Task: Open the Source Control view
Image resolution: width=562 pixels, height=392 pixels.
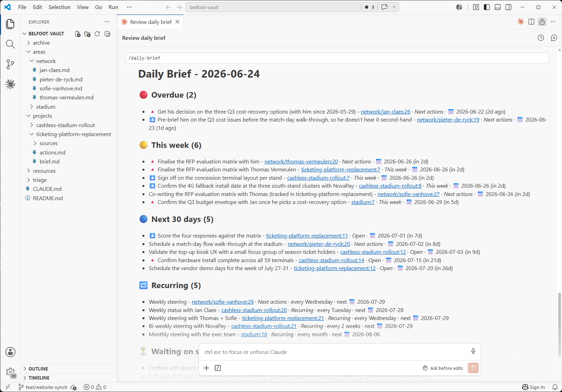Action: click(10, 64)
